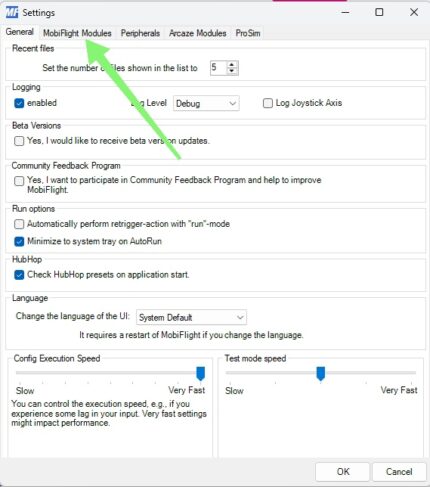
Task: Click the Test mode speed slider handle
Action: [320, 373]
